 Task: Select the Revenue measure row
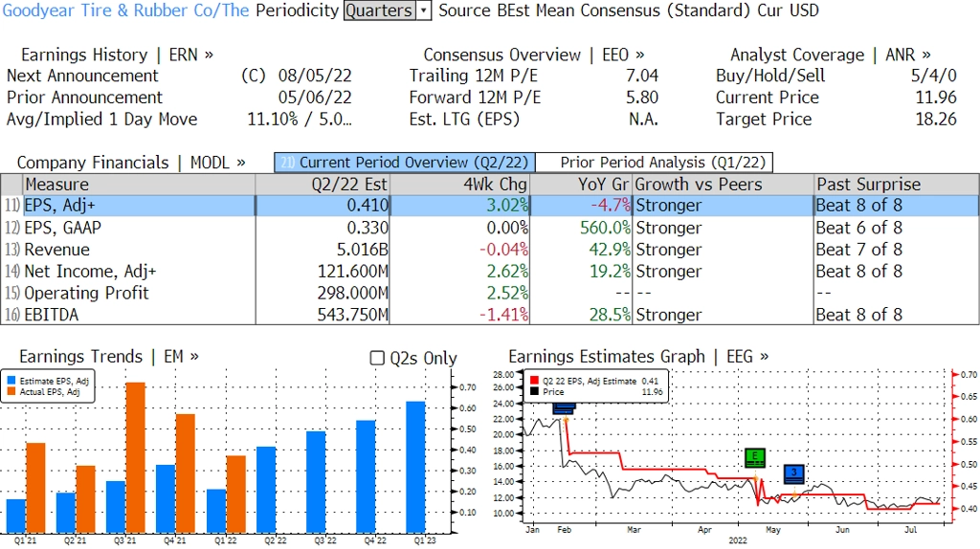pyautogui.click(x=490, y=250)
